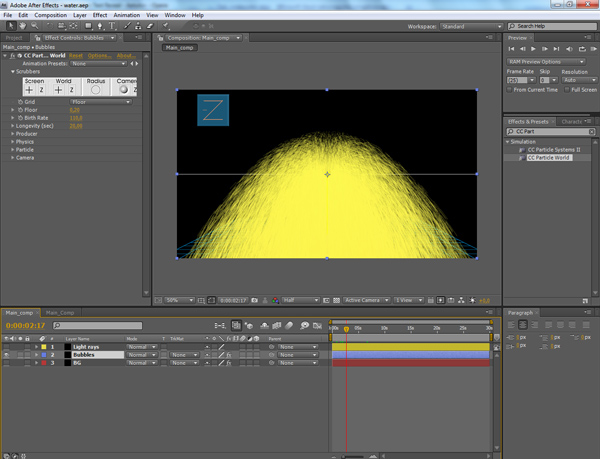This screenshot has height=459, width=600.
Task: Select the Clone Stamp tool
Action: pyautogui.click(x=138, y=26)
